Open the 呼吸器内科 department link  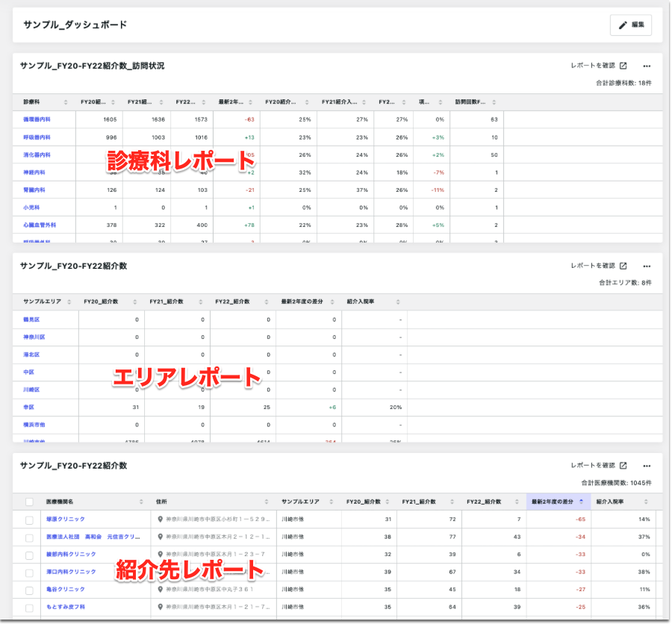pyautogui.click(x=37, y=137)
